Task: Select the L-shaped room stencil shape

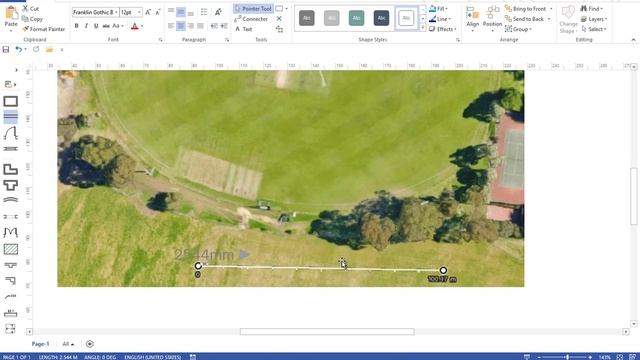Action: tap(11, 169)
